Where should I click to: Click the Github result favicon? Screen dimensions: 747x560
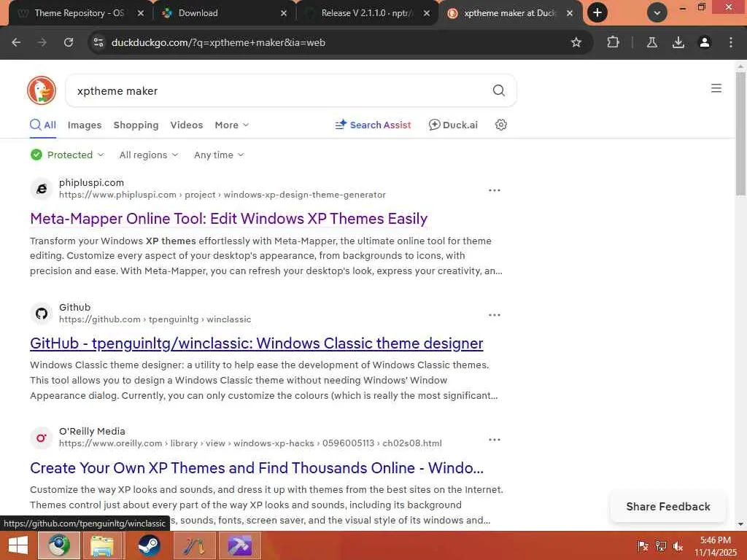click(x=42, y=314)
